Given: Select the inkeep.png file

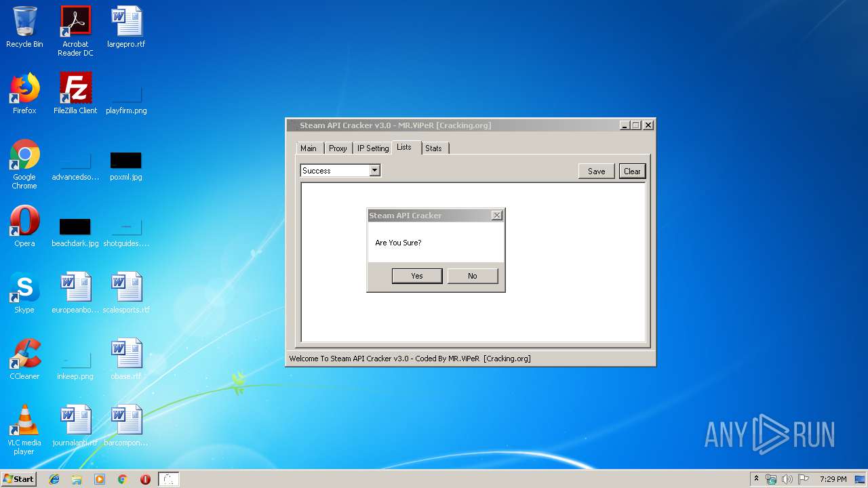Looking at the screenshot, I should (75, 364).
